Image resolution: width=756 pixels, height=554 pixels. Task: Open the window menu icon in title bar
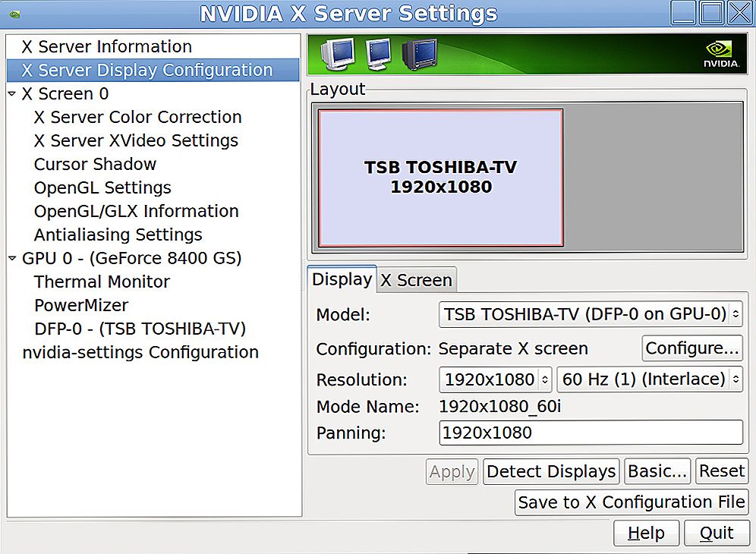[15, 14]
